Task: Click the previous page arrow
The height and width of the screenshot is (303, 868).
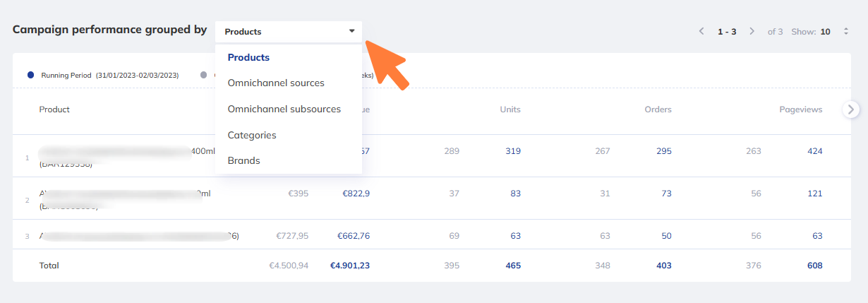Action: click(701, 32)
